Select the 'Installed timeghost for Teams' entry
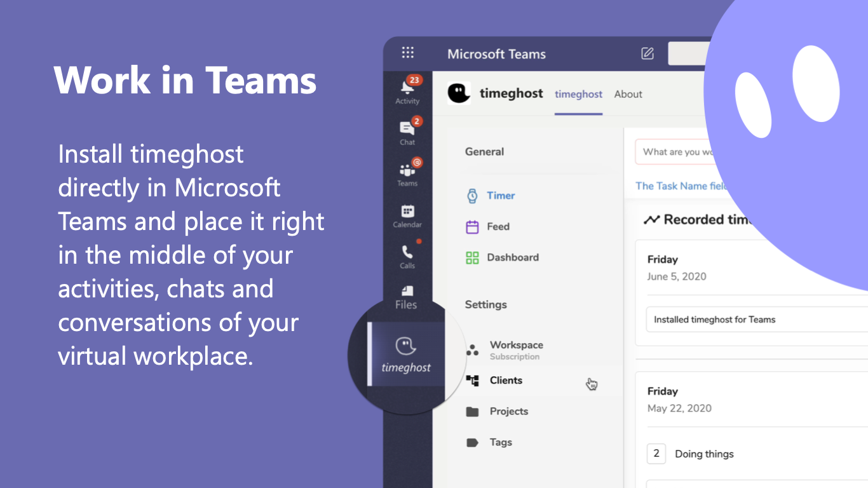The image size is (868, 488). (x=756, y=320)
